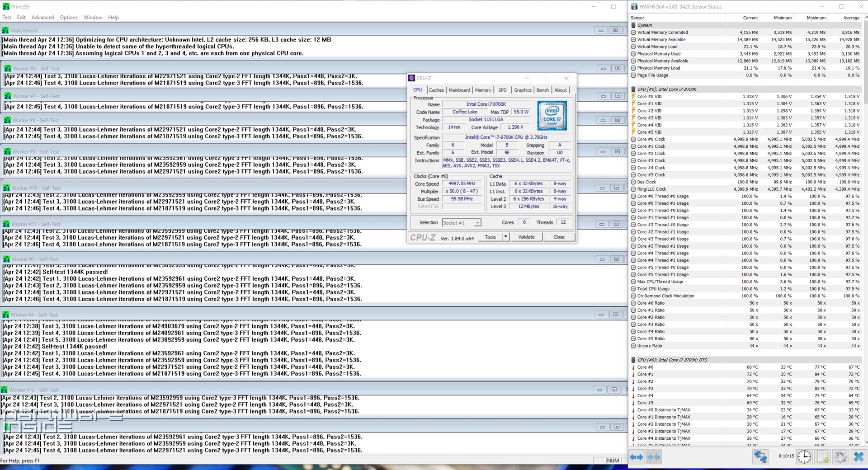Close sensors using the blue X icon

(x=858, y=457)
